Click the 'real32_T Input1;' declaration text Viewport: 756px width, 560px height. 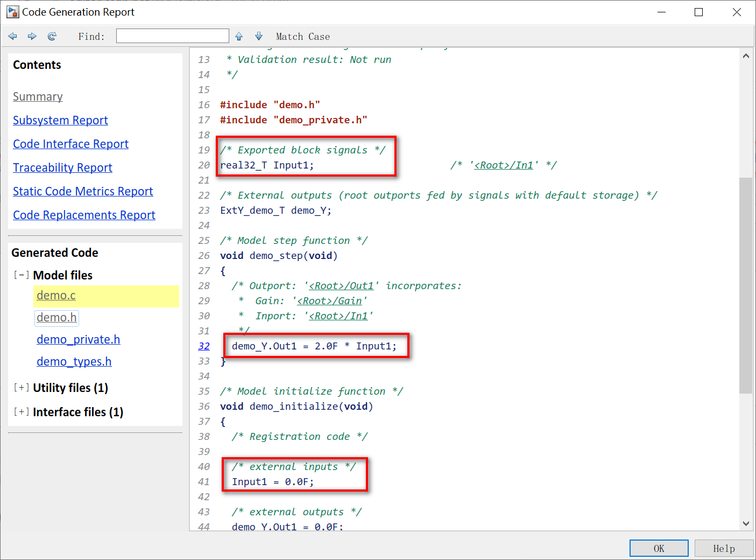[x=267, y=165]
